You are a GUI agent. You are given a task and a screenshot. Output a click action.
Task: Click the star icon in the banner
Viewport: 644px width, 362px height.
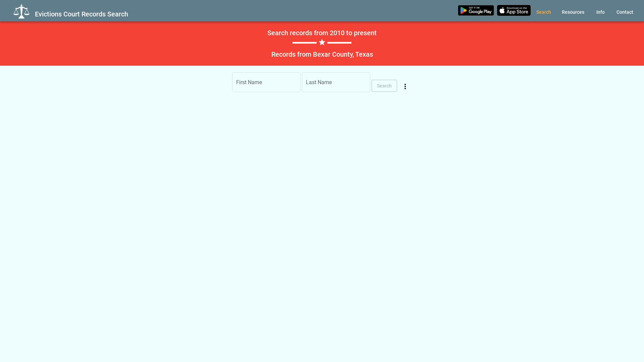322,43
